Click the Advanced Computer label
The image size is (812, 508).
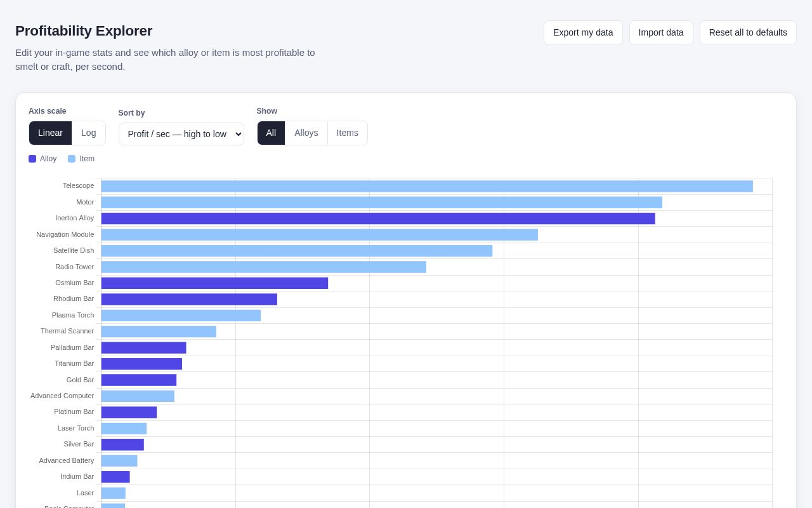click(62, 396)
